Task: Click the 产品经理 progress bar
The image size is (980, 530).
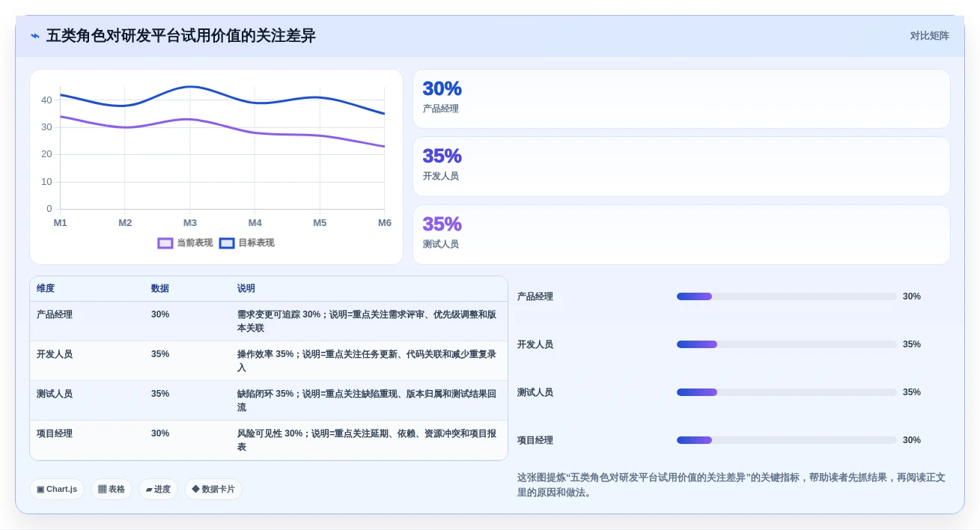Action: coord(787,296)
